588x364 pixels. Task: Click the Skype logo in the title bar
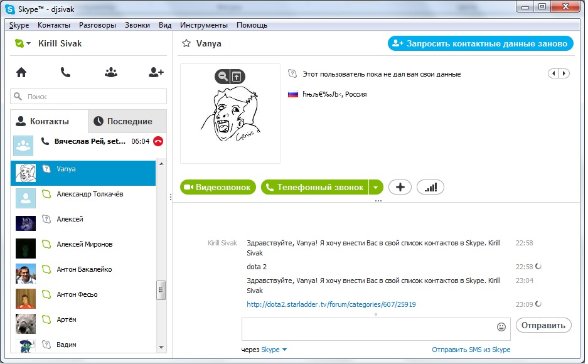[x=10, y=9]
